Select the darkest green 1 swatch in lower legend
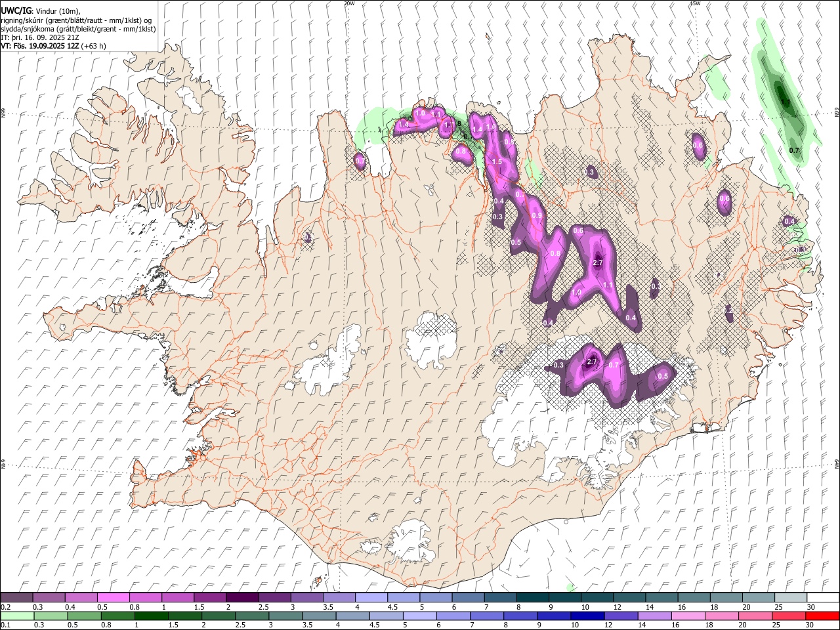This screenshot has height=630, width=840. 152,616
